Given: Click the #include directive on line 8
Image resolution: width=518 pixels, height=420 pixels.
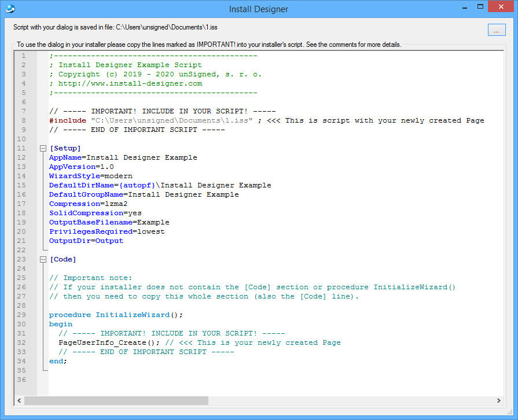Looking at the screenshot, I should (68, 120).
